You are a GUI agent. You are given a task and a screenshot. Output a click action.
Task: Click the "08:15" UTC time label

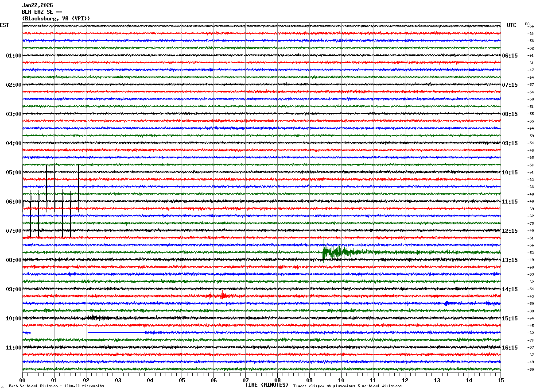tap(510, 114)
